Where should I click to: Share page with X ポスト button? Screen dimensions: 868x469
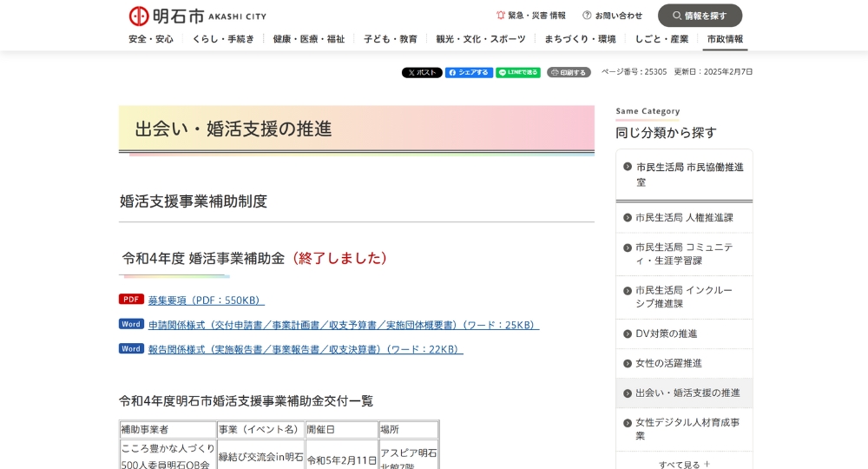coord(422,73)
